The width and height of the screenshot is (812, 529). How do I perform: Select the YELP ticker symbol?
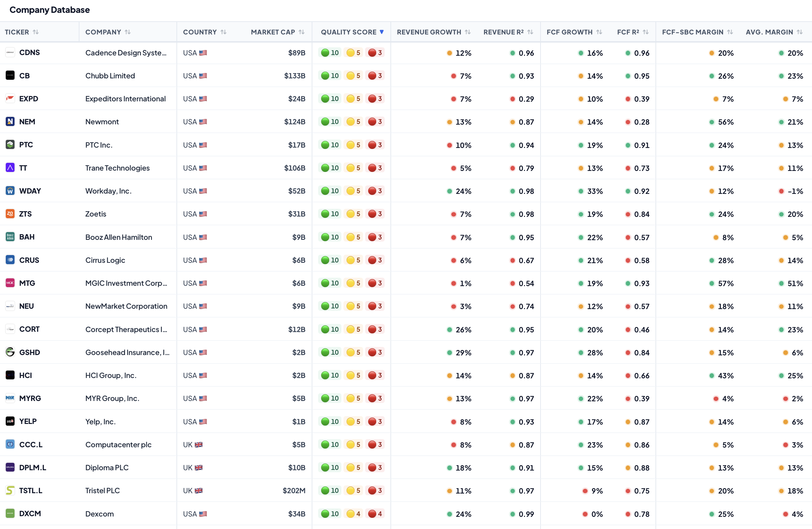(28, 421)
